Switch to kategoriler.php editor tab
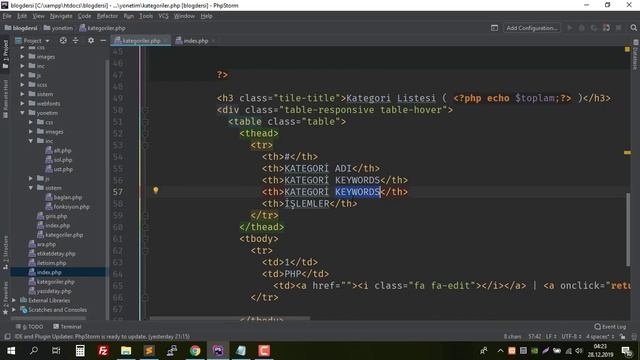This screenshot has width=640, height=360. pos(141,40)
